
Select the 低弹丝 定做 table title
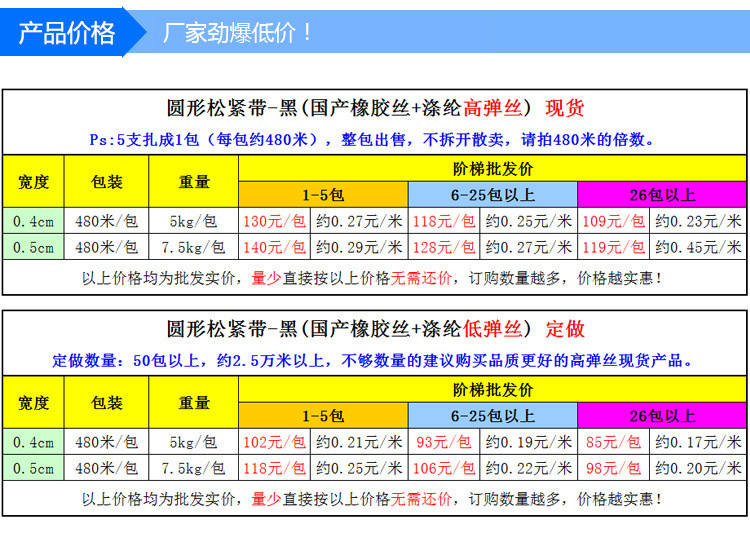point(375,329)
